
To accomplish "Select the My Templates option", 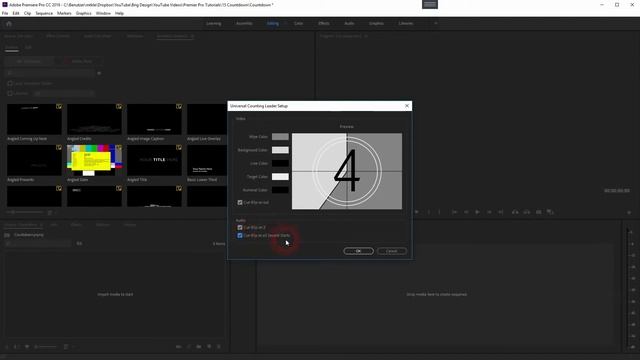I will click(x=29, y=61).
